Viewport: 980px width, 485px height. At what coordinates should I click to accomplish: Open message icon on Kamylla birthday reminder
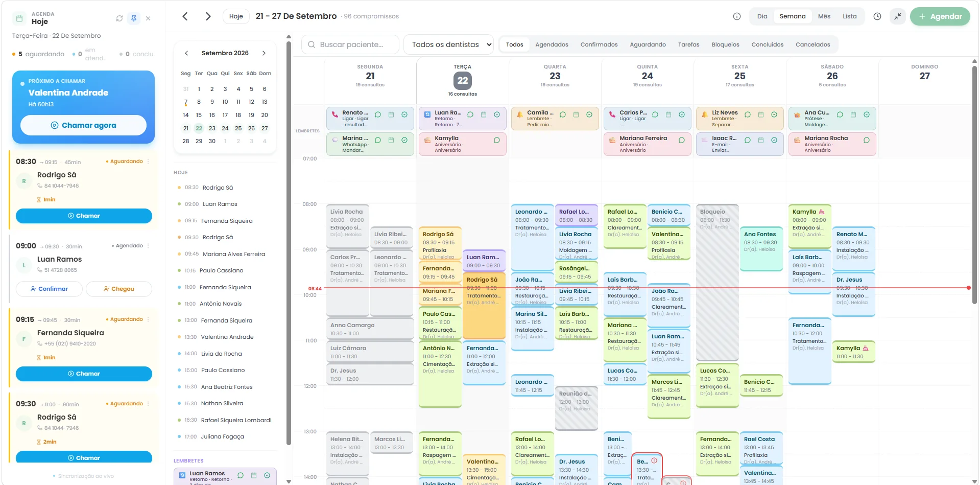click(x=497, y=140)
